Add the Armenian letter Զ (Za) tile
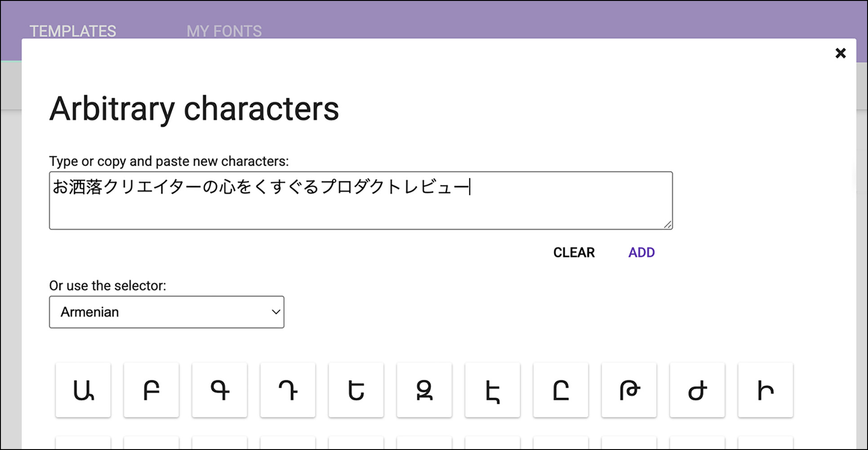 pyautogui.click(x=424, y=390)
